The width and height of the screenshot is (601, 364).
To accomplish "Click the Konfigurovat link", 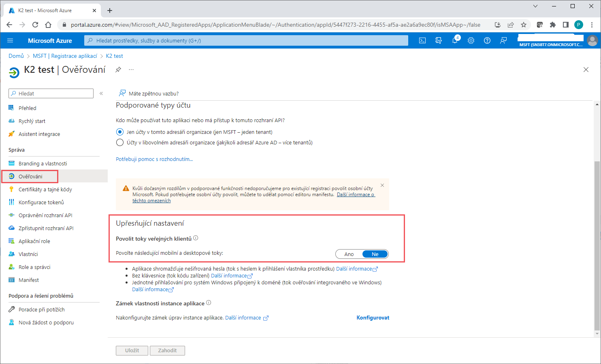I will [x=373, y=317].
